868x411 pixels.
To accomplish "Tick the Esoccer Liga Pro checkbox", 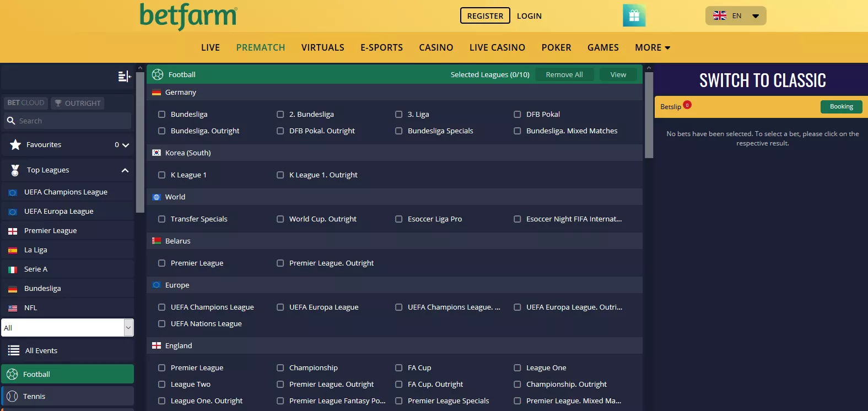I will [398, 219].
